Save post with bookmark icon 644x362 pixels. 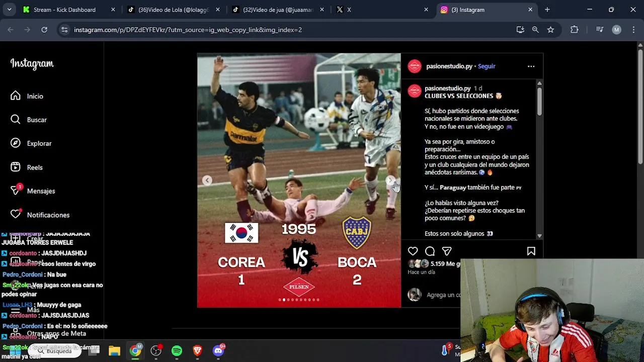[531, 251]
